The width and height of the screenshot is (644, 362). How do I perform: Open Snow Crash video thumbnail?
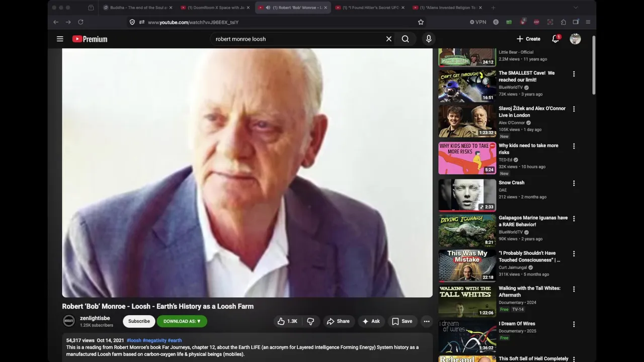(467, 196)
